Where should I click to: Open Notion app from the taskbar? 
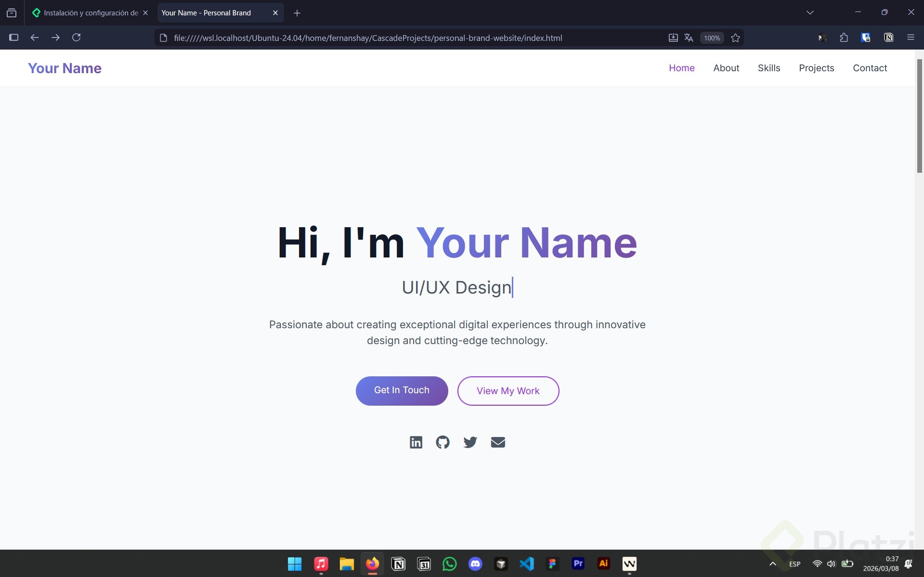coord(398,564)
